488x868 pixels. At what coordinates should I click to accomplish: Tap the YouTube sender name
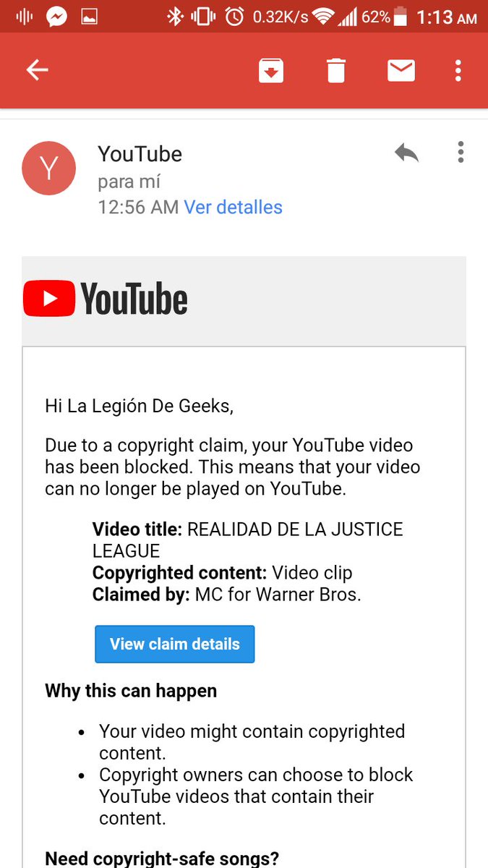[x=140, y=154]
